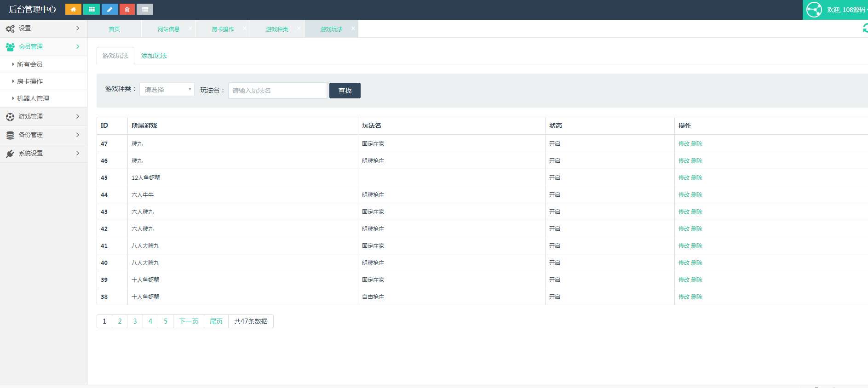Close the 网站信息 page tab
Image resolution: width=868 pixels, height=388 pixels.
click(x=190, y=29)
